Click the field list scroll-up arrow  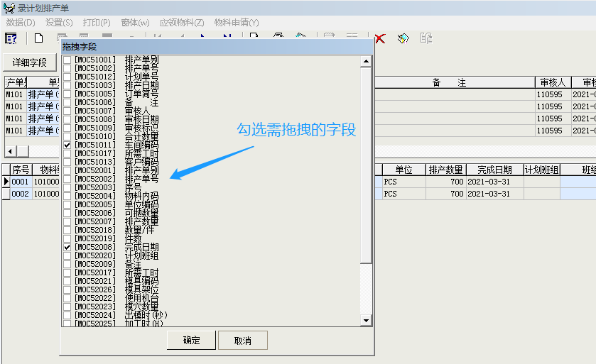[x=367, y=61]
